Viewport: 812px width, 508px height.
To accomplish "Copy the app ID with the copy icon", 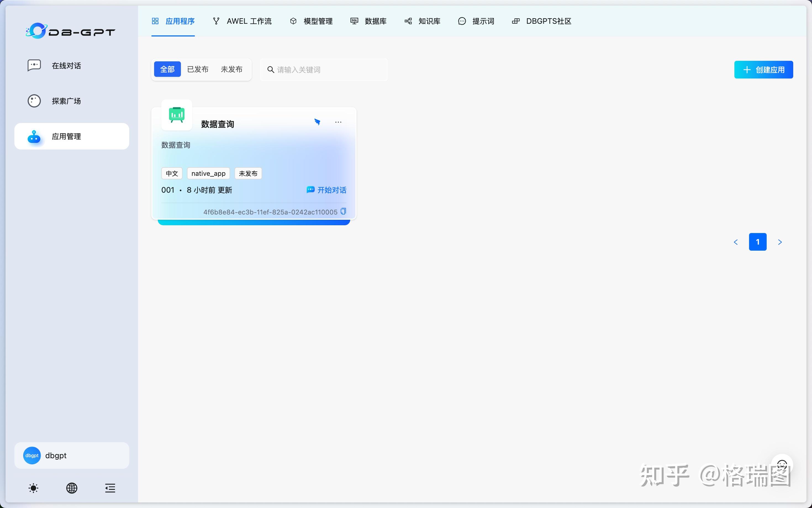I will (343, 211).
